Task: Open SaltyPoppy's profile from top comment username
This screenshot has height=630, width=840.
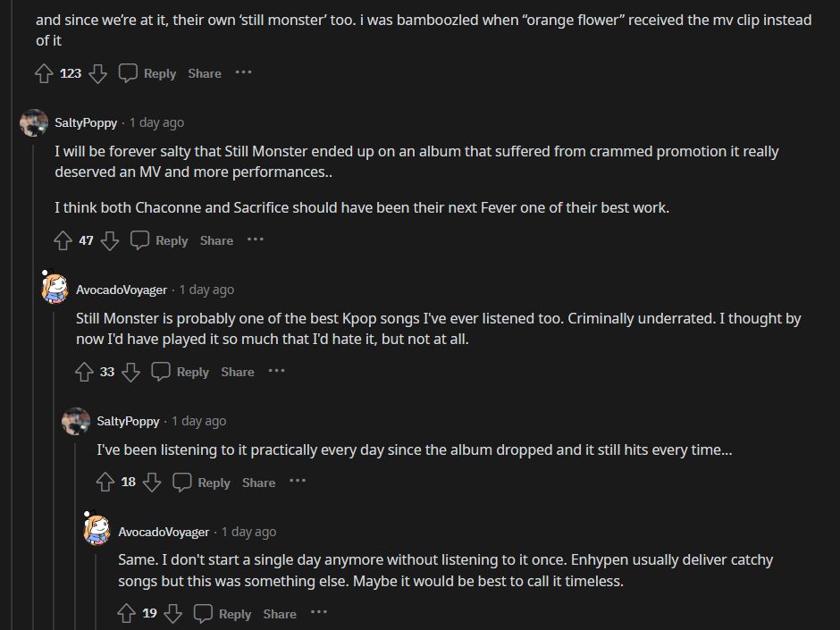Action: point(86,122)
